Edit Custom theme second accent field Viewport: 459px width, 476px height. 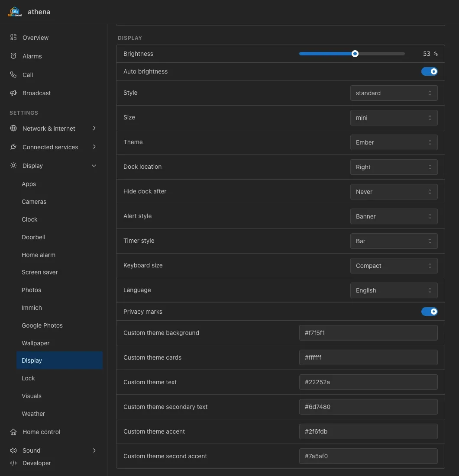[368, 456]
